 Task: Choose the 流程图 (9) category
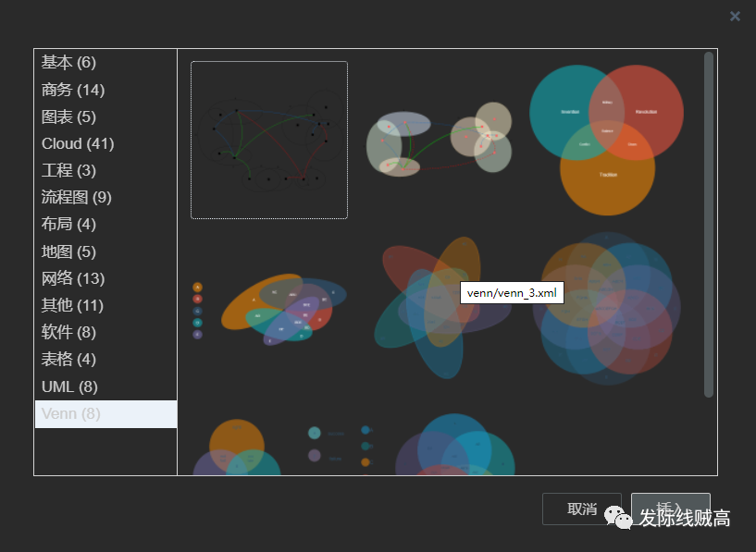point(105,198)
